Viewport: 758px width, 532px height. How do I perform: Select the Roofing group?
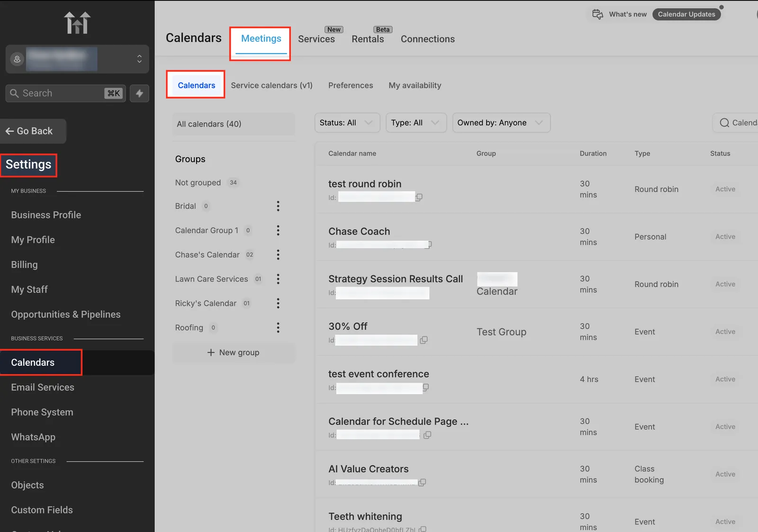coord(189,328)
